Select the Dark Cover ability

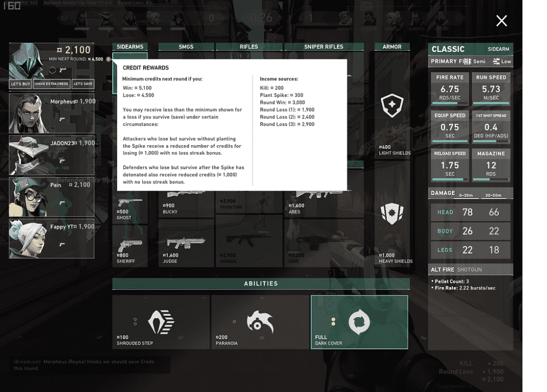[360, 322]
